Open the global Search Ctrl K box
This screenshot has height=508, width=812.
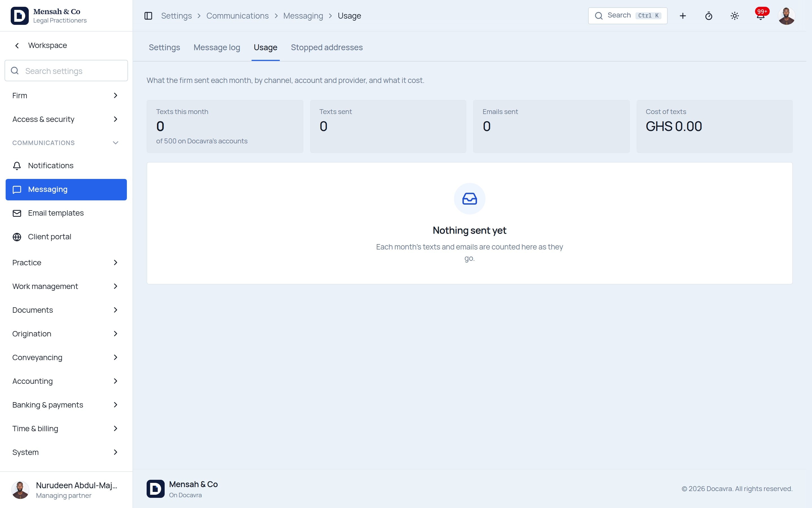627,16
